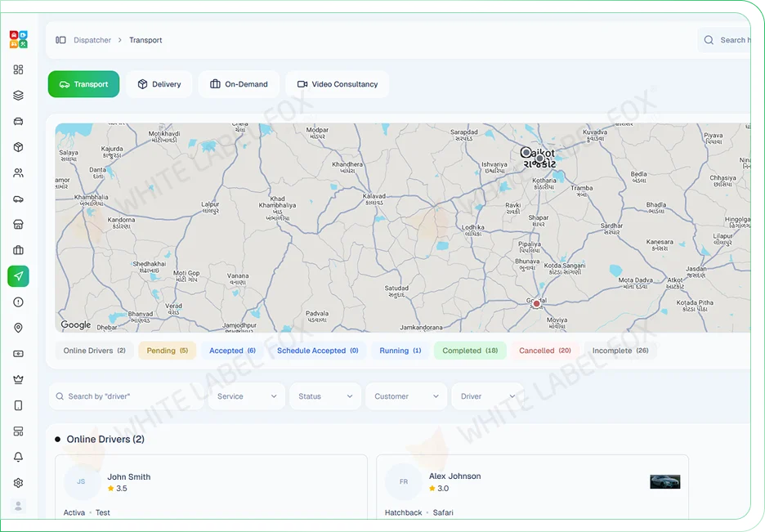Image resolution: width=765 pixels, height=532 pixels.
Task: Open the wallet cash icon in the sidebar
Action: (18, 354)
